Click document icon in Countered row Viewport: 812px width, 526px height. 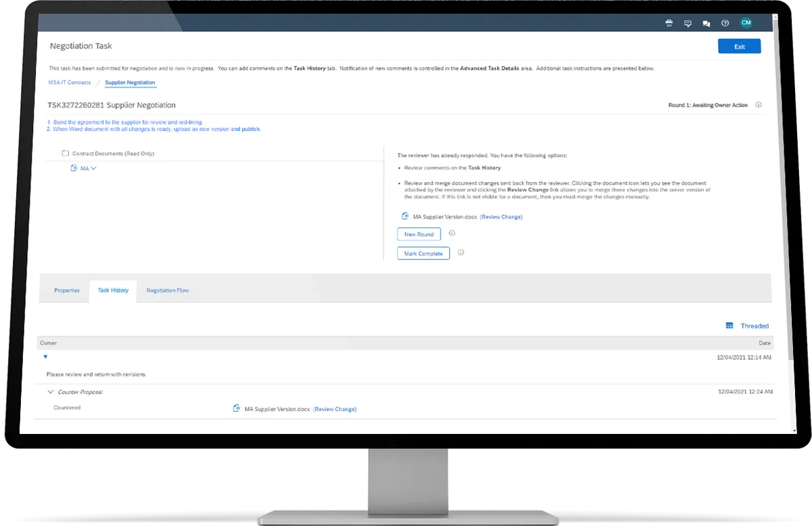click(236, 408)
